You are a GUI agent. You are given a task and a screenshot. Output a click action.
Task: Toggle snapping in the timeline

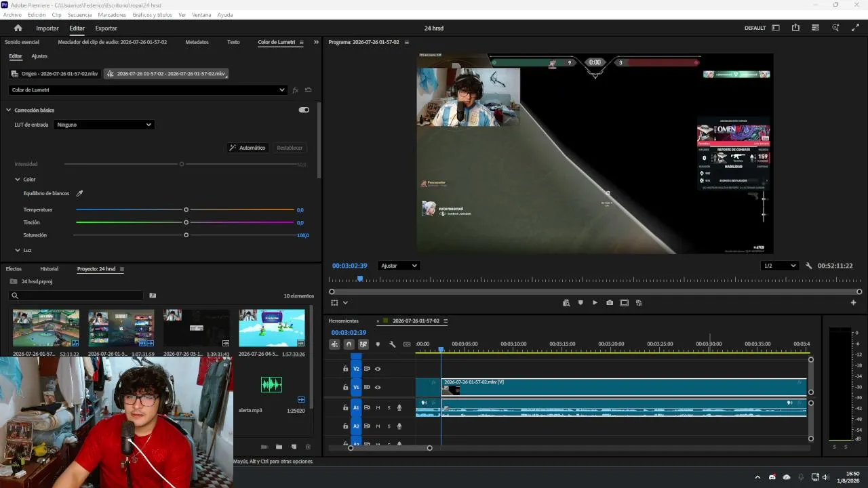tap(349, 344)
